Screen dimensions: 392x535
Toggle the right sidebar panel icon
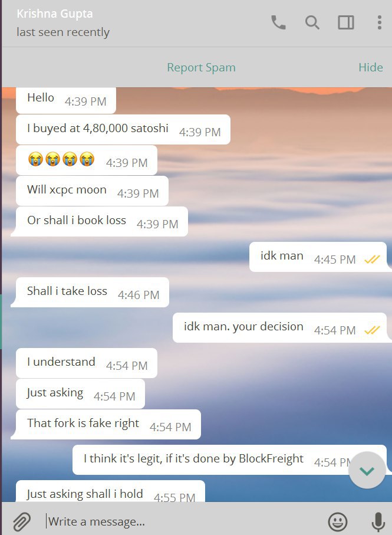(345, 22)
